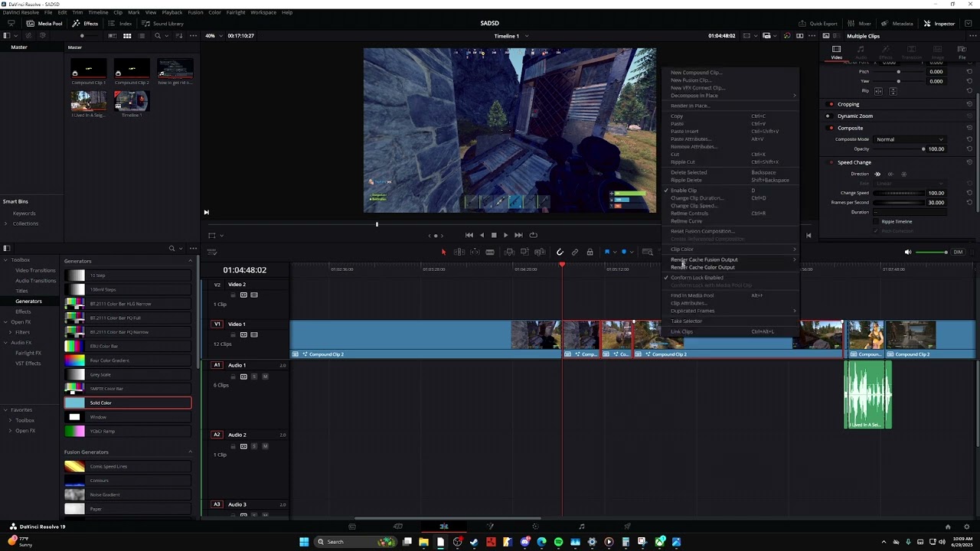Toggle the Speed Change enable switch
The height and width of the screenshot is (551, 980).
[831, 162]
